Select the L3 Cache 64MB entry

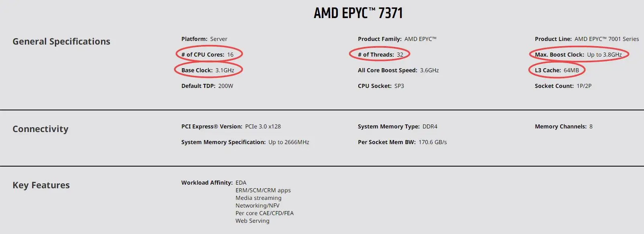pos(557,70)
